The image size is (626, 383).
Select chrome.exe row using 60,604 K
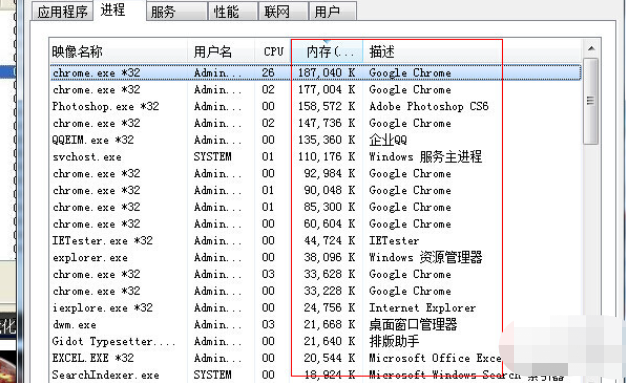[x=315, y=224]
